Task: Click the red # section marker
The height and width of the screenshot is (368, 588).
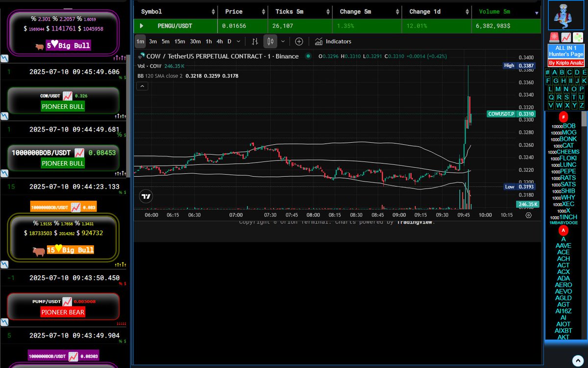Action: click(x=563, y=117)
